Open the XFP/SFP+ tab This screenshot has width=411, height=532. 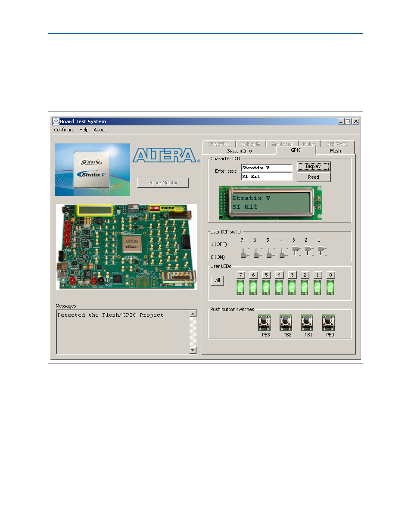tap(219, 144)
